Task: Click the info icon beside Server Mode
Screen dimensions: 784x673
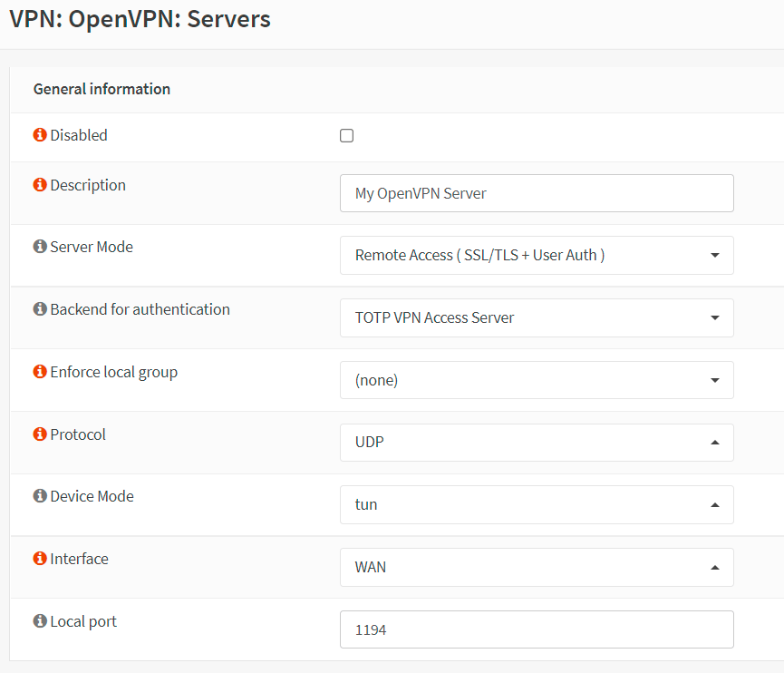Action: (40, 246)
